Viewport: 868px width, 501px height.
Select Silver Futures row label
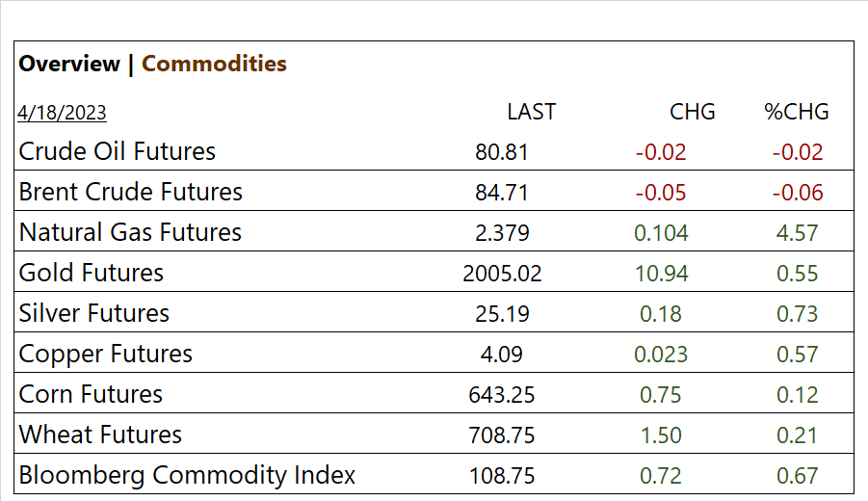point(93,313)
